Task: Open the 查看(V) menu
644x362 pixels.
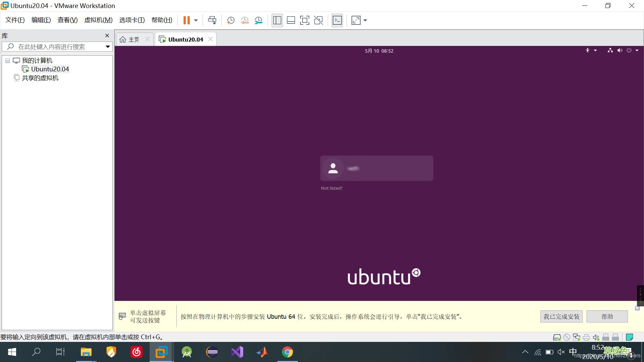Action: (x=67, y=20)
